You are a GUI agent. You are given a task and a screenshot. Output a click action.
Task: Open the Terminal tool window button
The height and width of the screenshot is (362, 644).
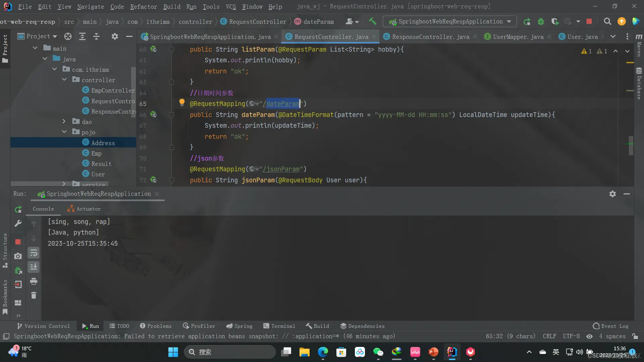279,326
